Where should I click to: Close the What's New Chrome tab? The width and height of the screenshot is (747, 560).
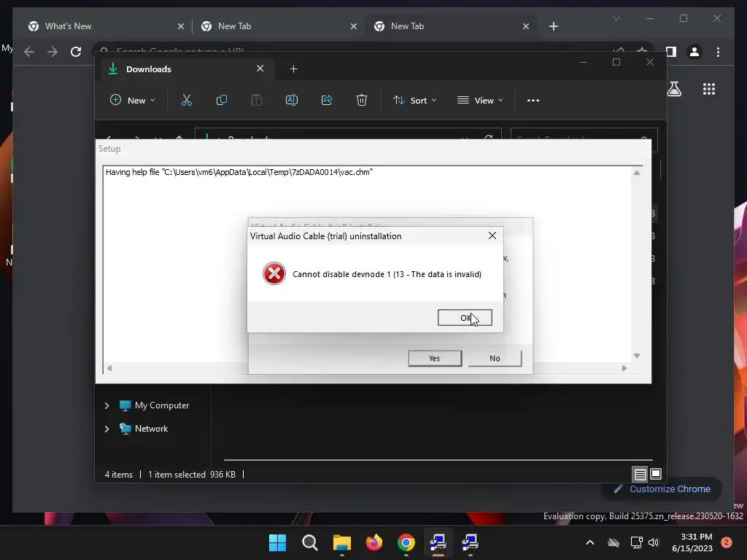pyautogui.click(x=181, y=26)
